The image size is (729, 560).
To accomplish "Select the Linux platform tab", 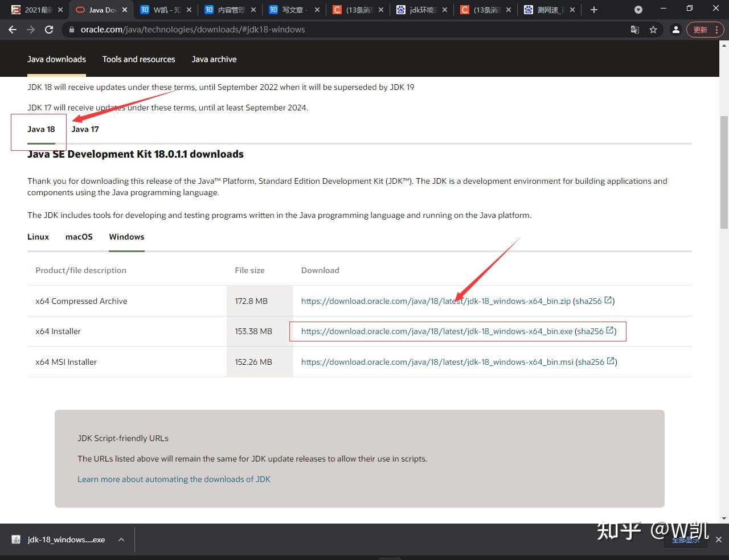I will [38, 237].
